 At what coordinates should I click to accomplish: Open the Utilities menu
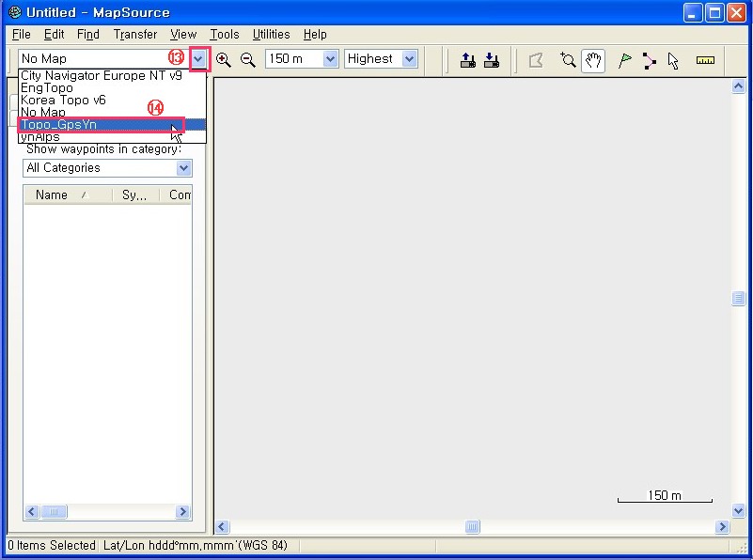pos(271,35)
